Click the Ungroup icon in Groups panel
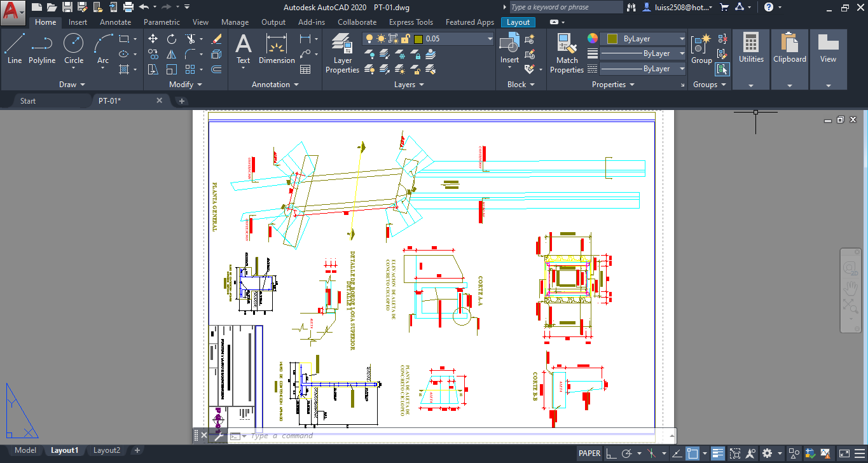The height and width of the screenshot is (463, 868). pyautogui.click(x=722, y=39)
